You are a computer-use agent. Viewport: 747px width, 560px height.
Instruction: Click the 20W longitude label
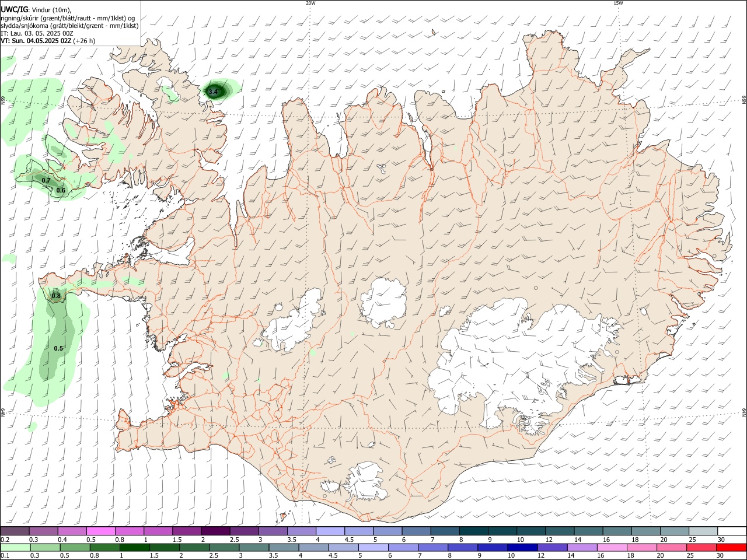coord(310,3)
